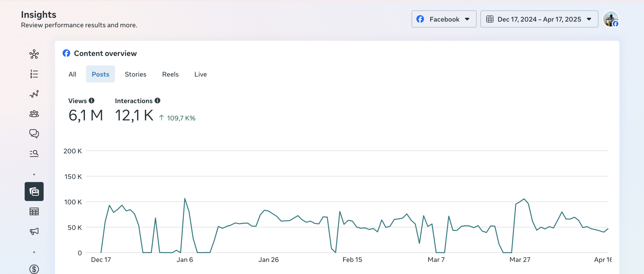Viewport: 644px width, 274px height.
Task: Click the megaphone ads icon
Action: pyautogui.click(x=34, y=231)
